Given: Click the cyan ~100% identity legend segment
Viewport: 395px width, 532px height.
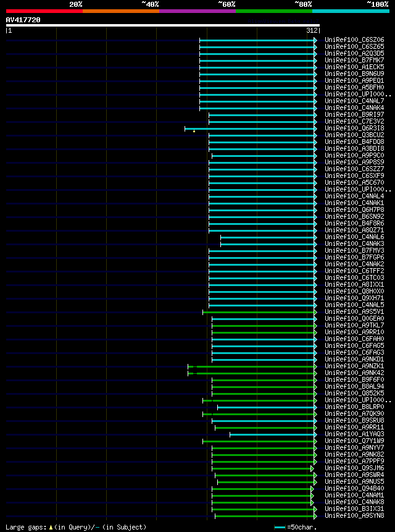Looking at the screenshot, I should pos(351,11).
